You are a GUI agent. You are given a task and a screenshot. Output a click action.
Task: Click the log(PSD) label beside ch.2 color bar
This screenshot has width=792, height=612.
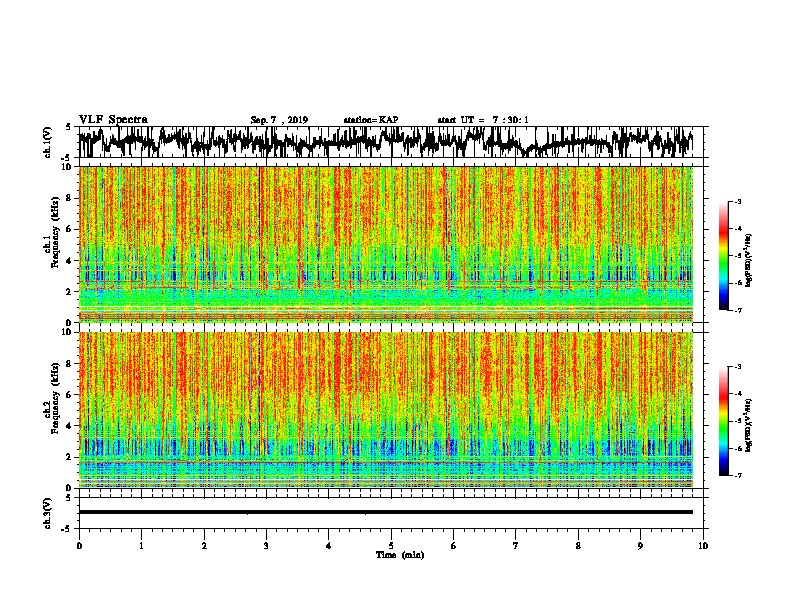(748, 425)
